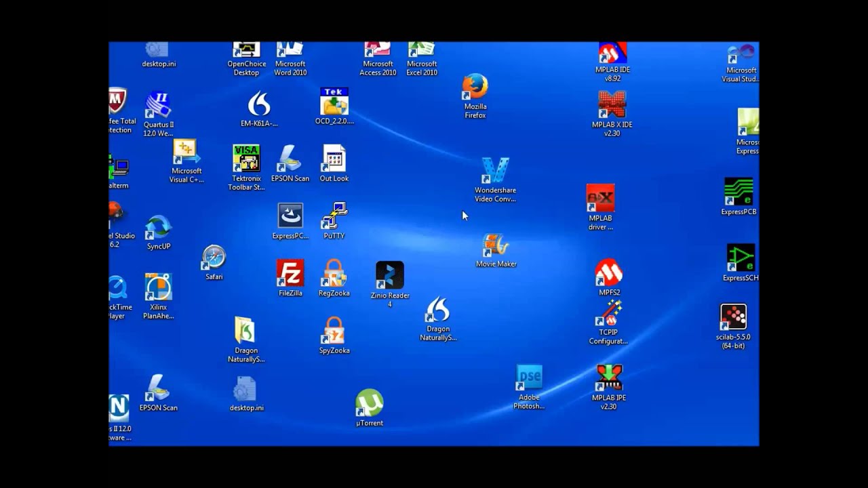Select the SpyZooka shortcut

pyautogui.click(x=334, y=335)
